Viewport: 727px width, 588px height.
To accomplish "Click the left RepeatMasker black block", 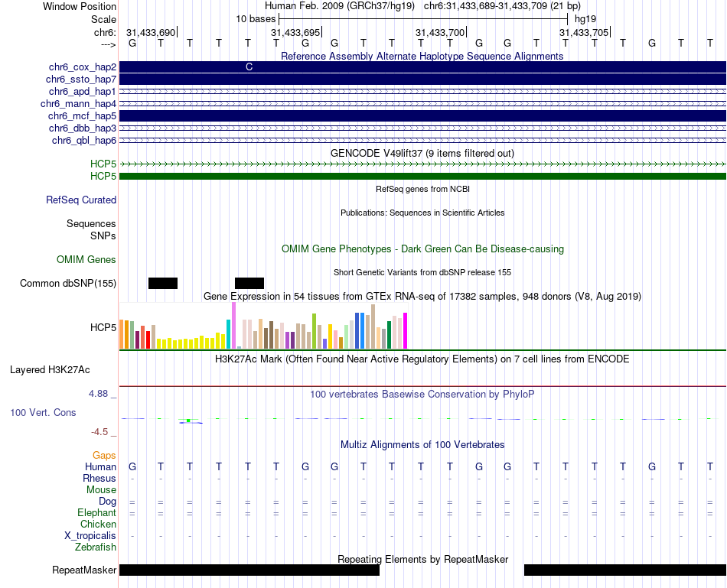I will [x=249, y=570].
